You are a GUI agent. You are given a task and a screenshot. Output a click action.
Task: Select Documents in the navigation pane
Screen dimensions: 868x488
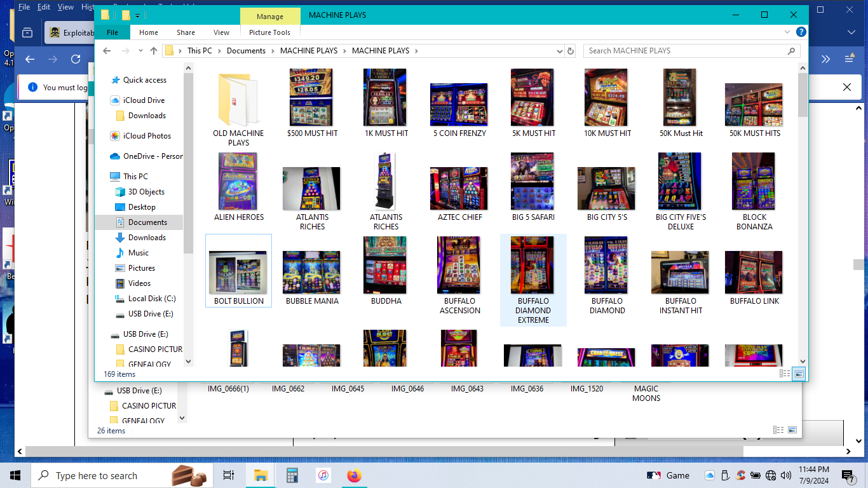147,222
